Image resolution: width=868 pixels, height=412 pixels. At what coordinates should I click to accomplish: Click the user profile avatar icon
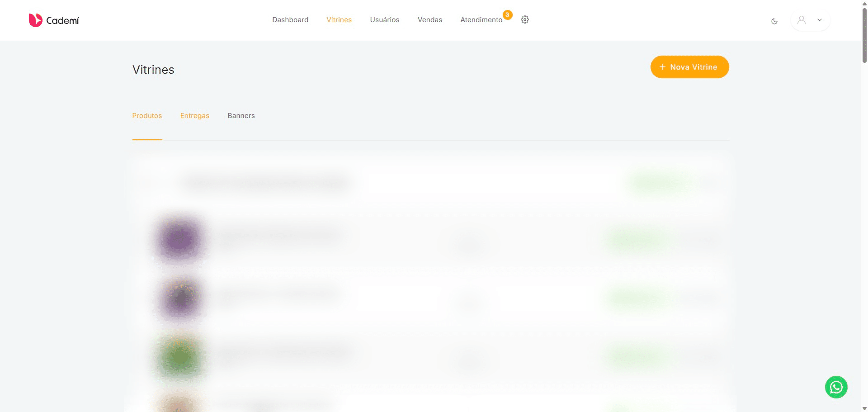click(802, 20)
